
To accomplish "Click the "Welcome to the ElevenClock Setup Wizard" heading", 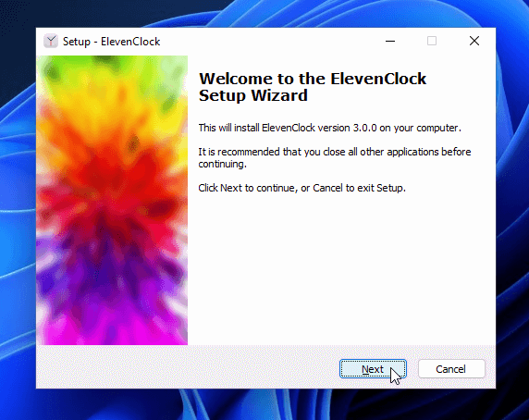I will 313,87.
